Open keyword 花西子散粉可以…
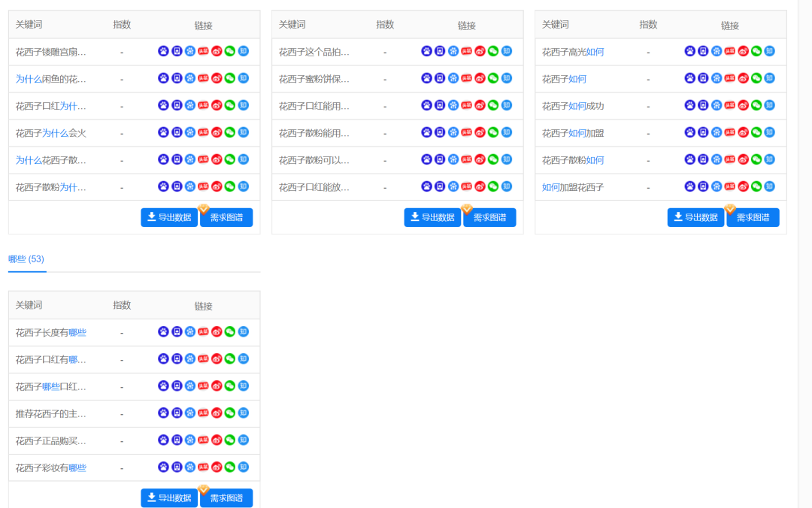This screenshot has height=508, width=812. point(314,161)
